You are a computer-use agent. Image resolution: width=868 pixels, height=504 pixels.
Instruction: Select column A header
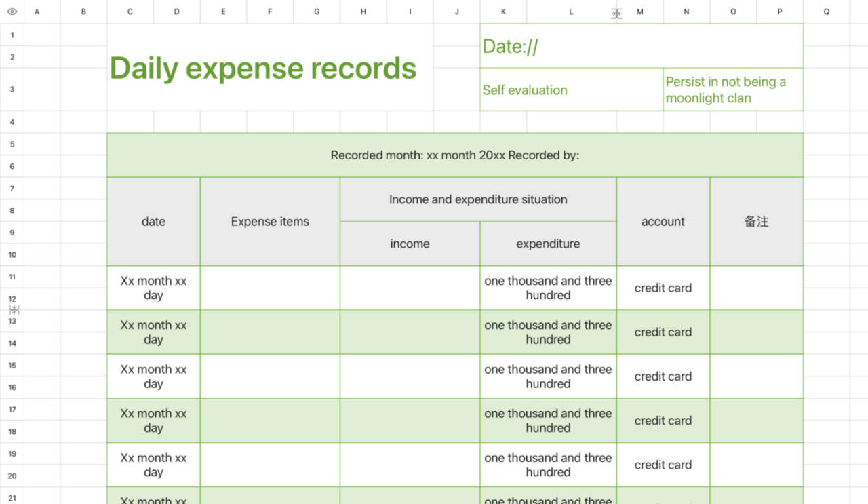(37, 12)
